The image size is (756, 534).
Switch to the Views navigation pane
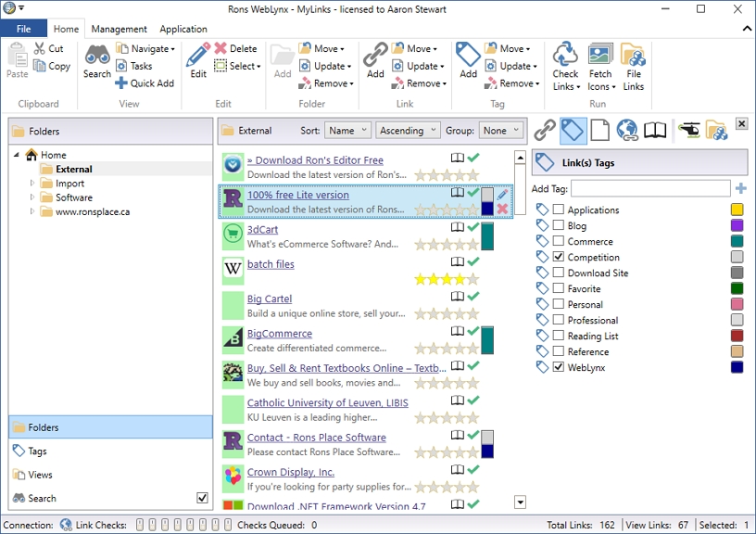pyautogui.click(x=110, y=474)
